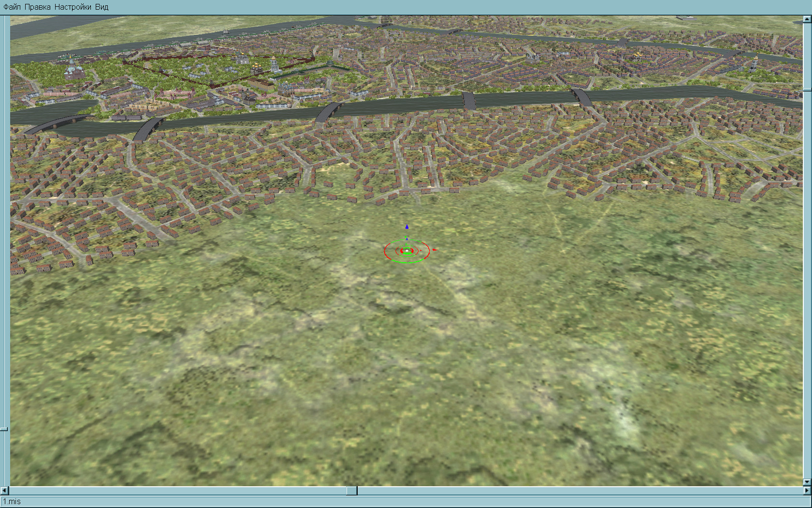This screenshot has height=508, width=812.
Task: Click the horizontal scrollbar left arrow
Action: click(5, 491)
